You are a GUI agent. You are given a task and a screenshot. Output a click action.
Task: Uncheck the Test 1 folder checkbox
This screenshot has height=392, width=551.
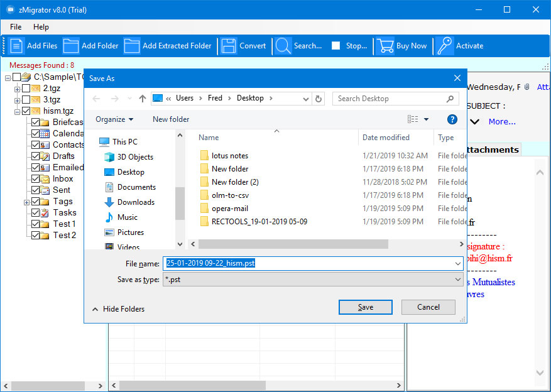tap(35, 224)
